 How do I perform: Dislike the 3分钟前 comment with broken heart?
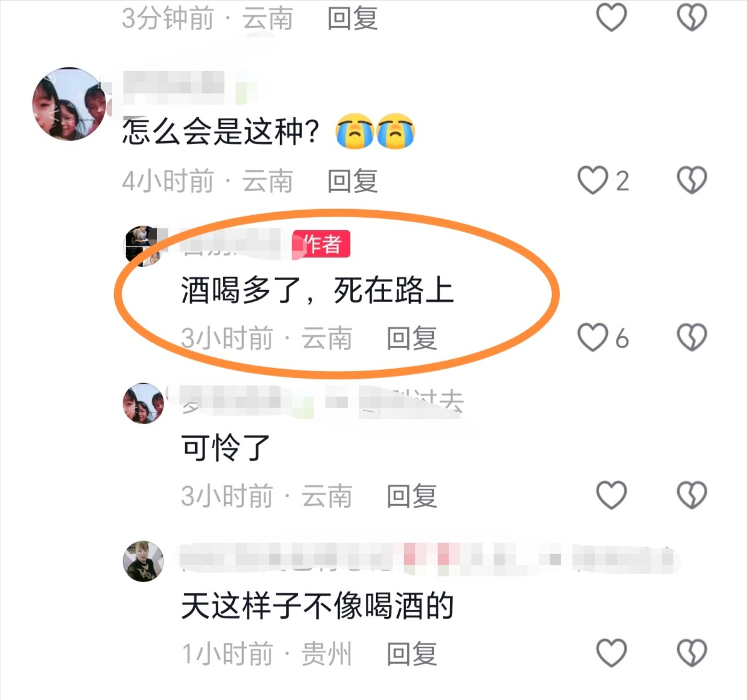point(692,17)
